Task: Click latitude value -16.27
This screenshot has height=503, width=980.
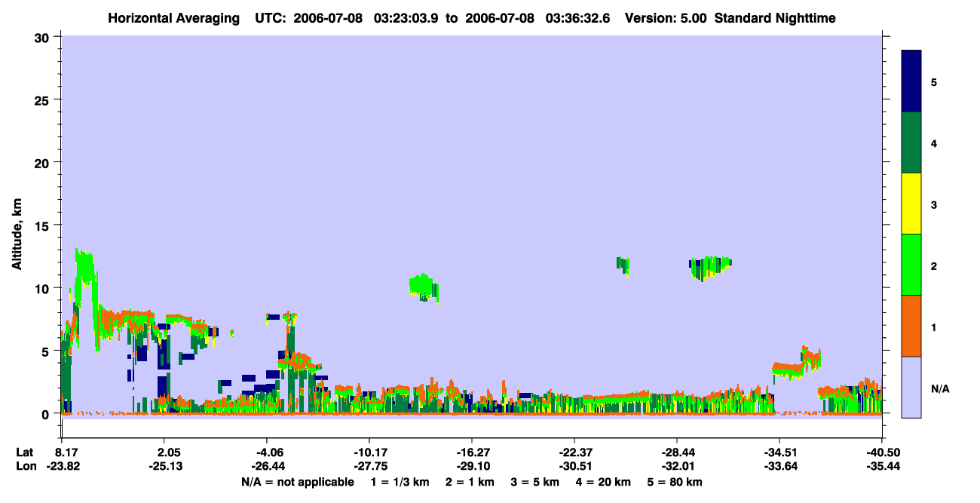Action: 472,452
